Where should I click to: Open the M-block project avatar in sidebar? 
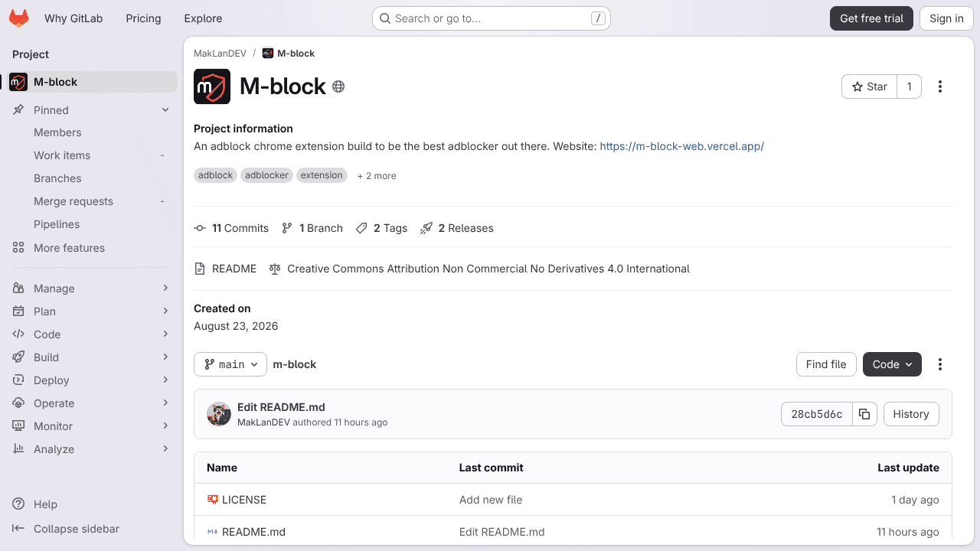click(18, 82)
